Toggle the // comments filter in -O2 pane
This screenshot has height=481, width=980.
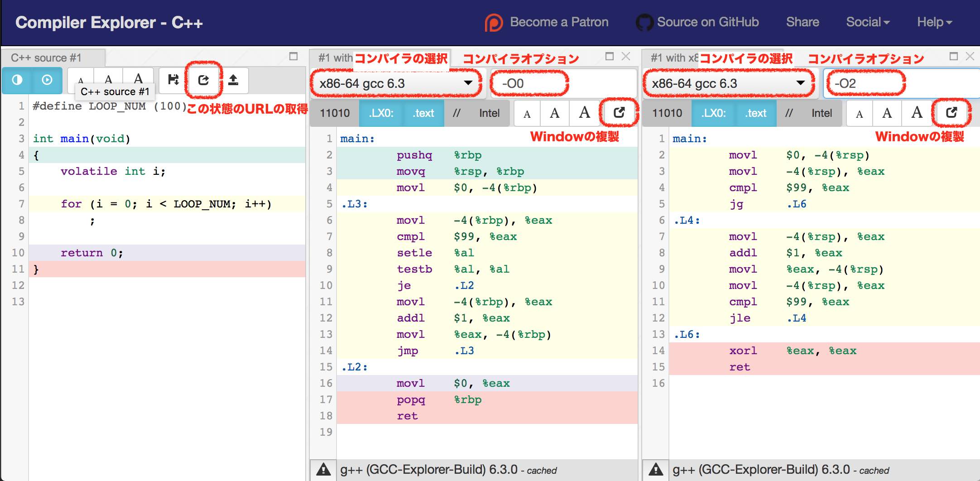[x=789, y=113]
